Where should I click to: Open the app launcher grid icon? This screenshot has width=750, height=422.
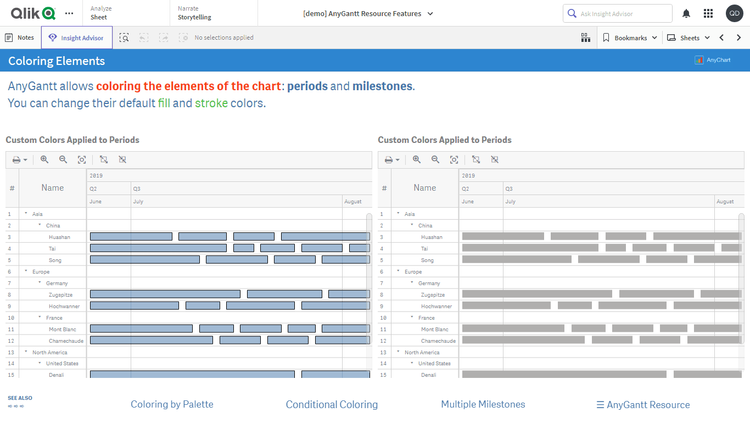point(708,14)
